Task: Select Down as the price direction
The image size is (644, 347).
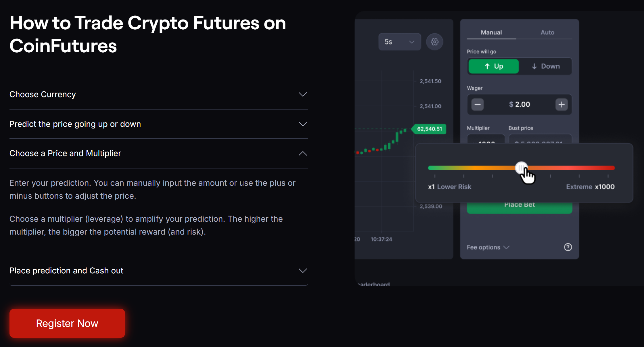Action: (545, 66)
